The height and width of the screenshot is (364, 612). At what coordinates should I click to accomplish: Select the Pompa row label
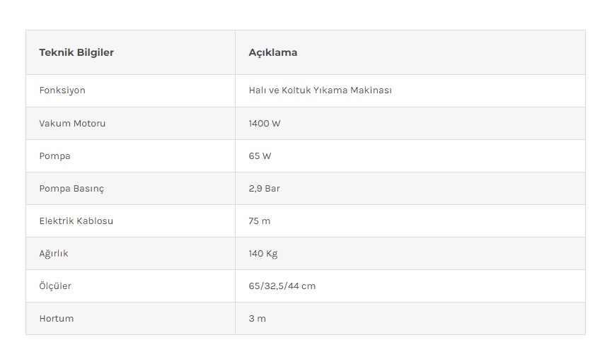click(55, 156)
